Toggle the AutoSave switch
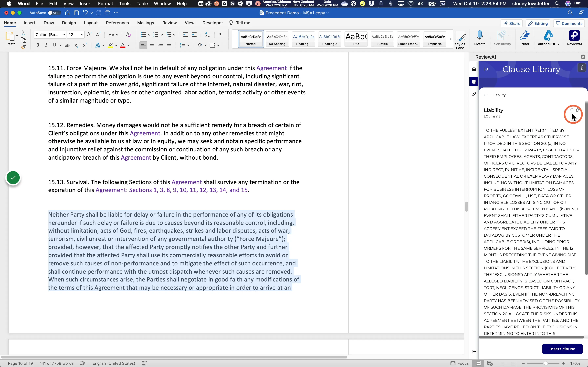Viewport: 588px width, 367px height. 54,13
